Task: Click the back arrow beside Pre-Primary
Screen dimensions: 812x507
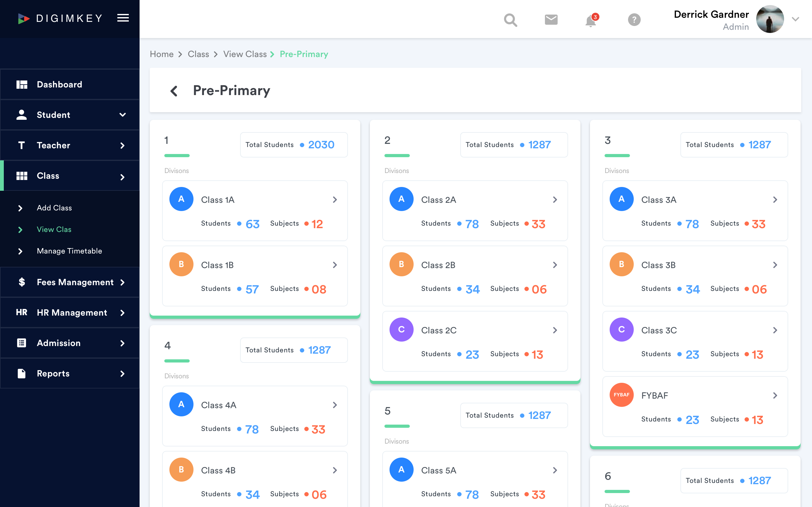Action: (x=174, y=91)
